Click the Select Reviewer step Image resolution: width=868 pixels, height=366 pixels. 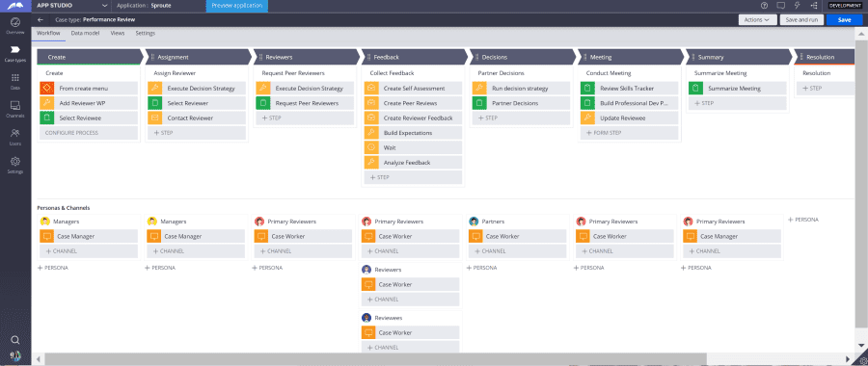coord(197,103)
